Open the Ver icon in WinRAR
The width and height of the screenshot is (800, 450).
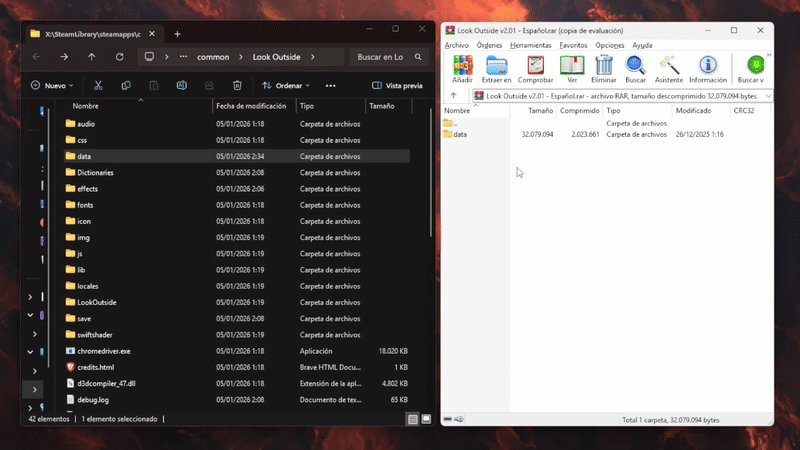pyautogui.click(x=572, y=69)
